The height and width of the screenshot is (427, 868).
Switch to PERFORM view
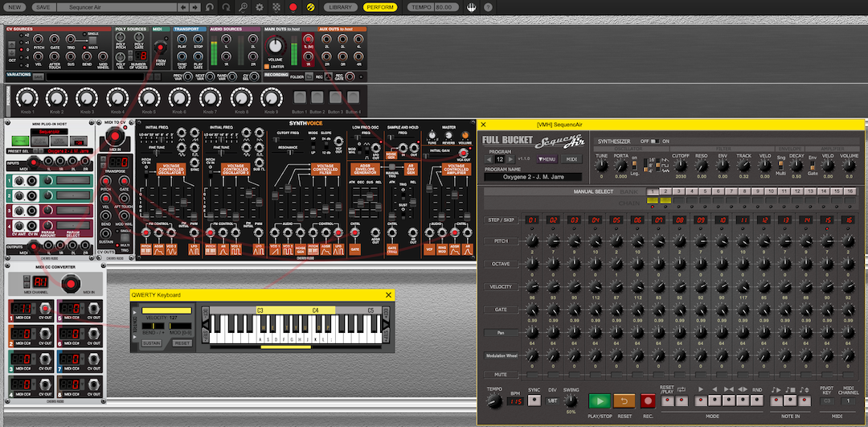point(380,7)
